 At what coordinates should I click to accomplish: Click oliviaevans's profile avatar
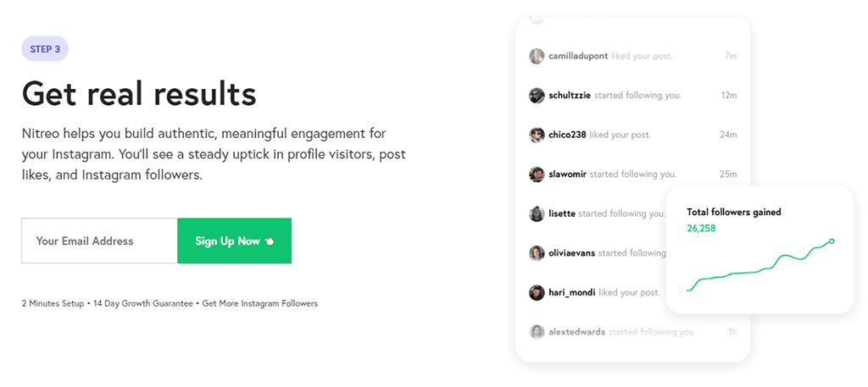pyautogui.click(x=537, y=253)
